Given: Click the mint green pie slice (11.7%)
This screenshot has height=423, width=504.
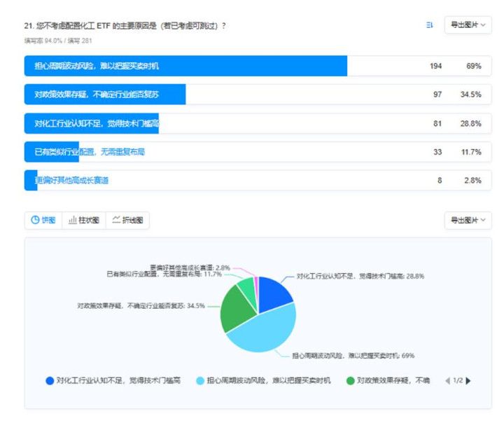Looking at the screenshot, I should (248, 289).
